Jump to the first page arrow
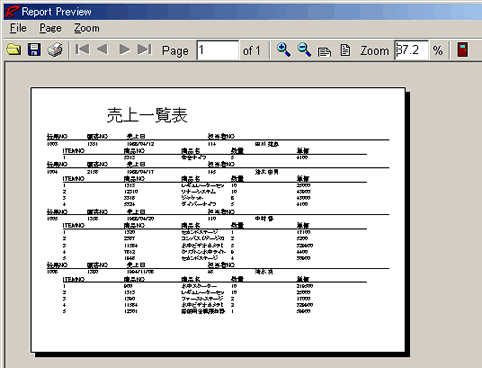Image resolution: width=482 pixels, height=368 pixels. coord(82,50)
